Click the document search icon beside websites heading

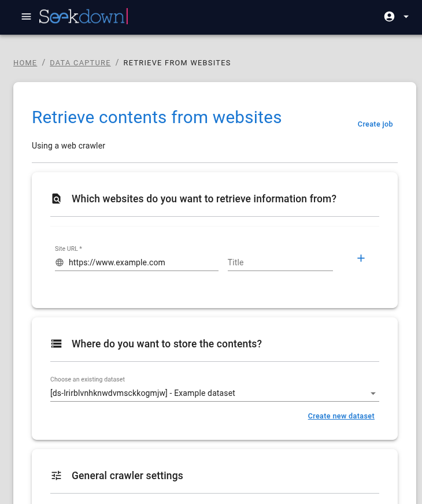(x=56, y=199)
